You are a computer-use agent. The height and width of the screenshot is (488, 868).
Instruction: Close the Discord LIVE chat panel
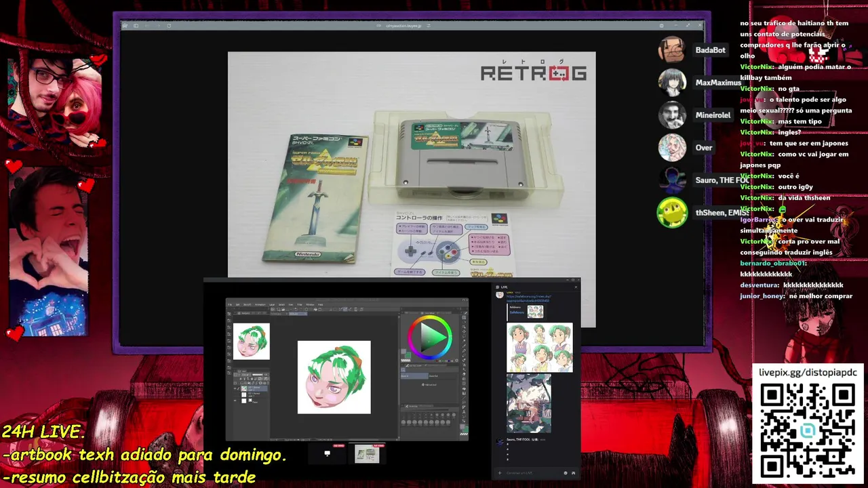576,287
